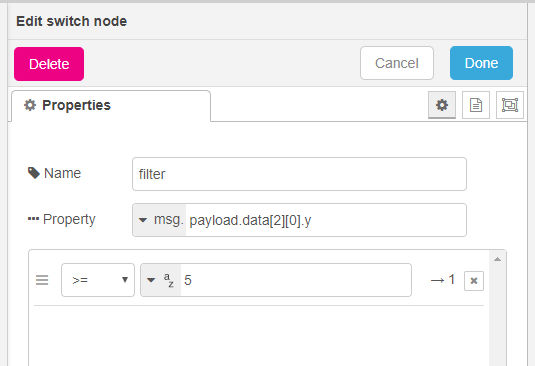Click the scroll up arrow in rules list

(497, 260)
